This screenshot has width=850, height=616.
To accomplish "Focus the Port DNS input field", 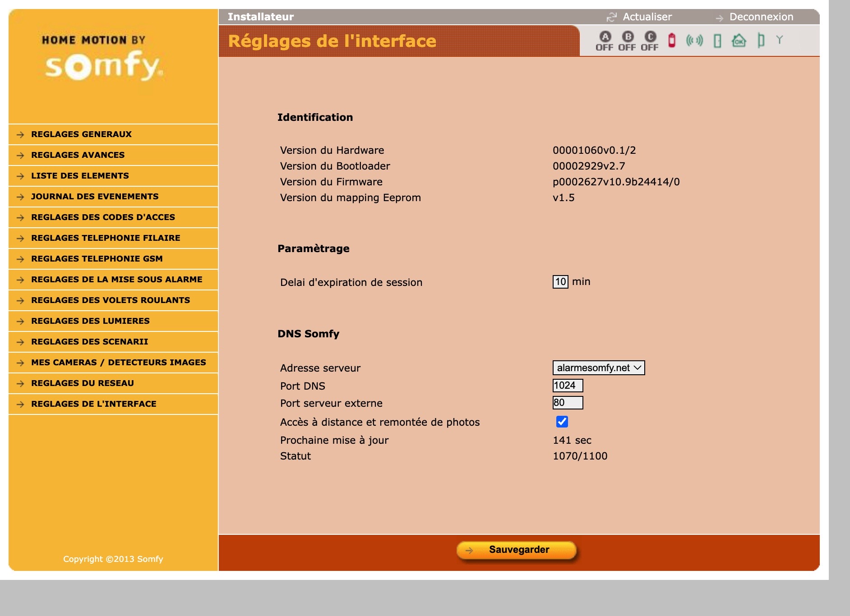I will (568, 386).
